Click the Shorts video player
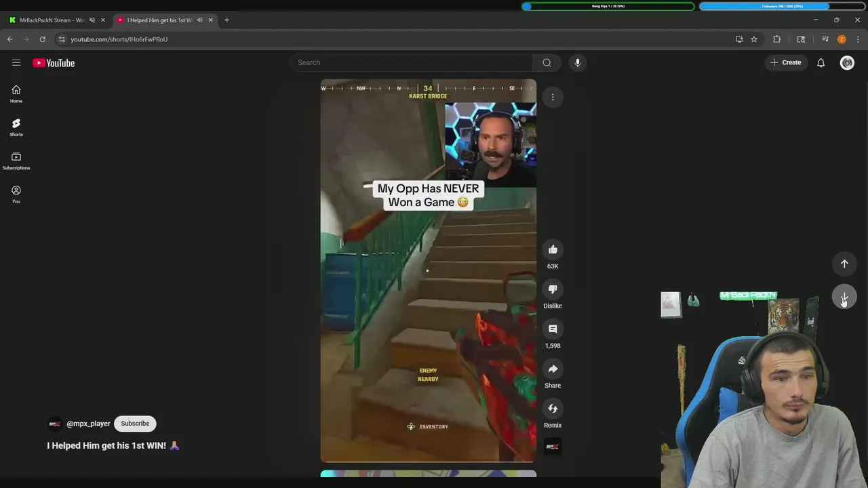Screen dimensions: 868x488 pos(429,271)
